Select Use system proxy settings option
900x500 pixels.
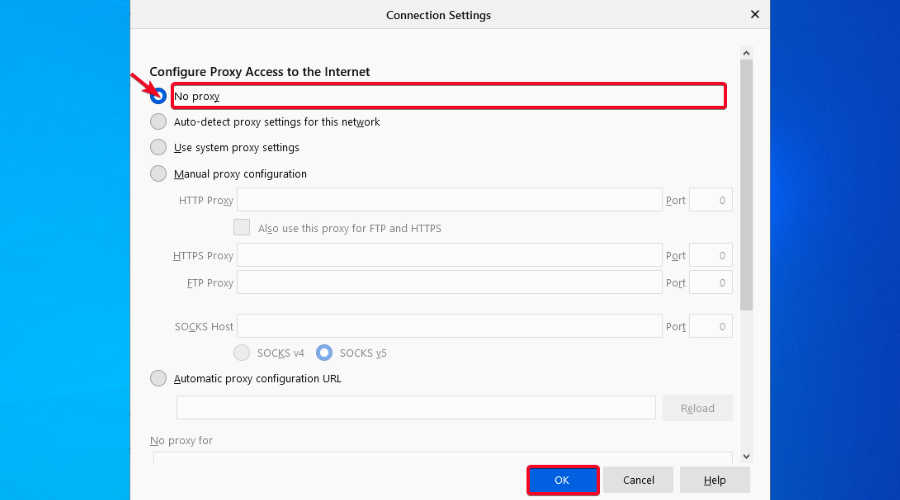click(x=158, y=147)
